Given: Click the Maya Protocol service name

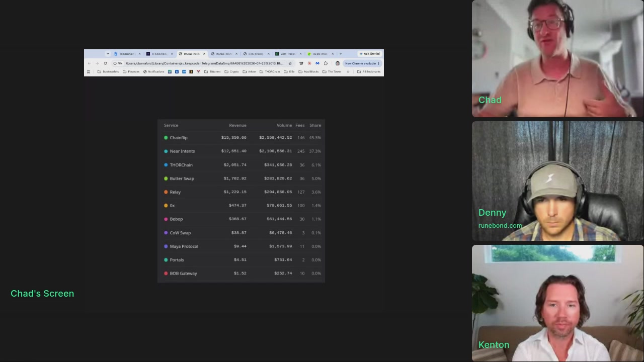Looking at the screenshot, I should point(184,246).
